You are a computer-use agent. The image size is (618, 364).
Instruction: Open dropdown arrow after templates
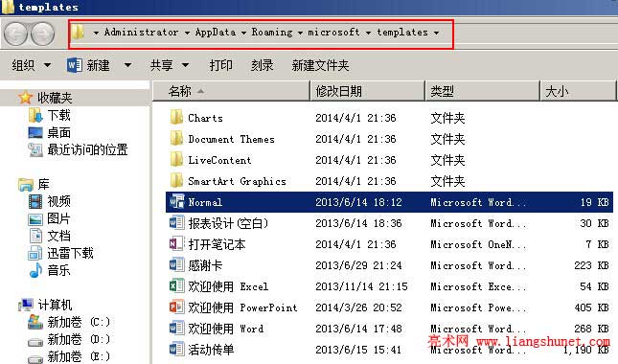pos(436,33)
